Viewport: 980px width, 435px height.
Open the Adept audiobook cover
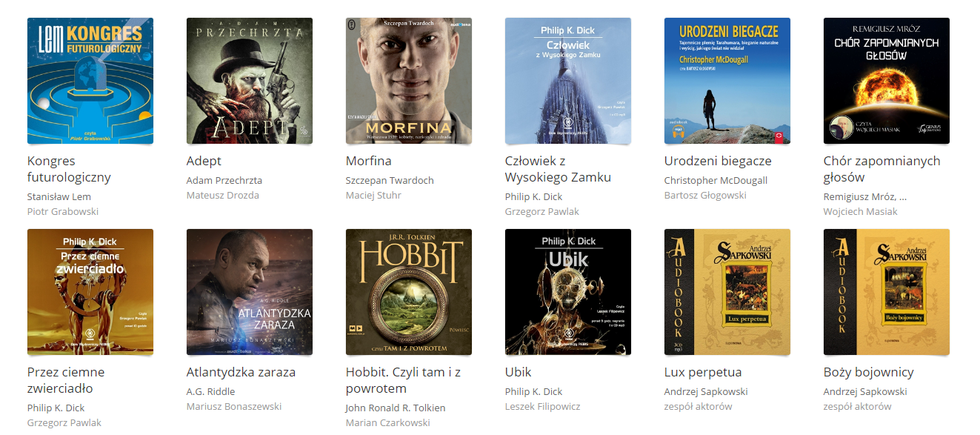(x=250, y=81)
